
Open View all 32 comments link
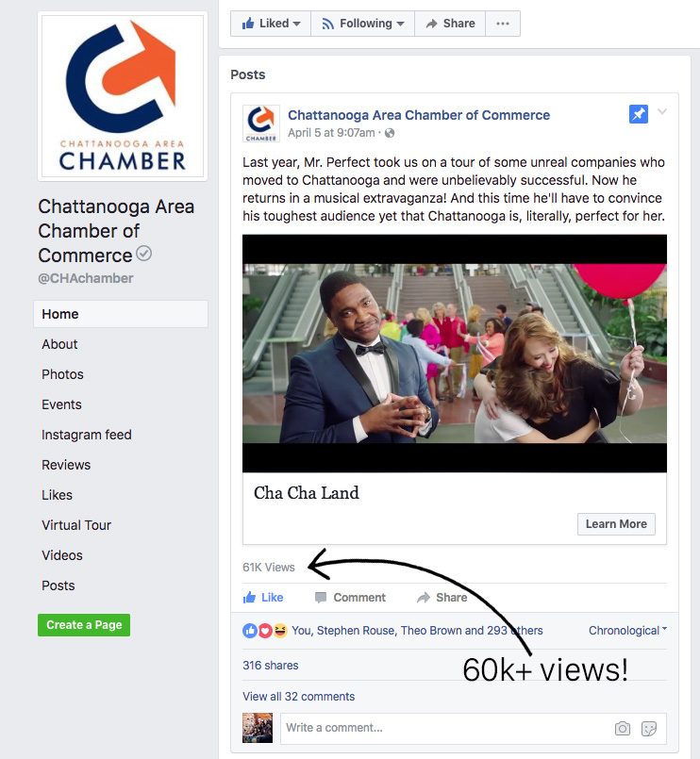pyautogui.click(x=298, y=696)
